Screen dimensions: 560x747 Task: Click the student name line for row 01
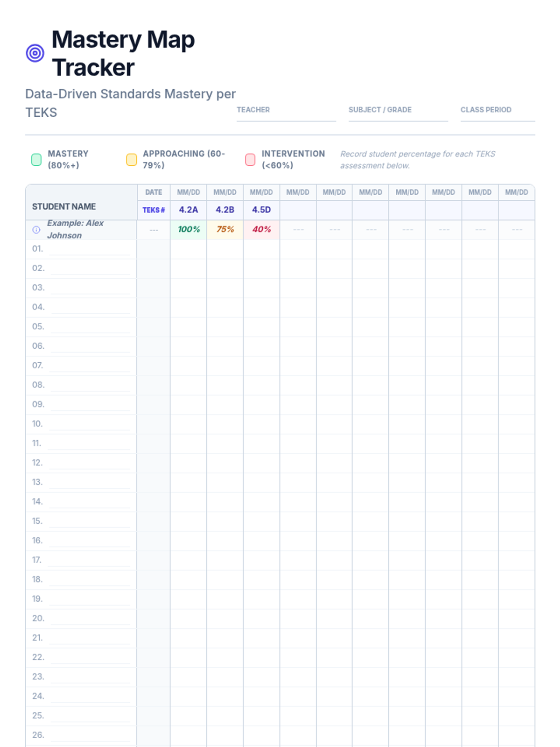(x=90, y=250)
